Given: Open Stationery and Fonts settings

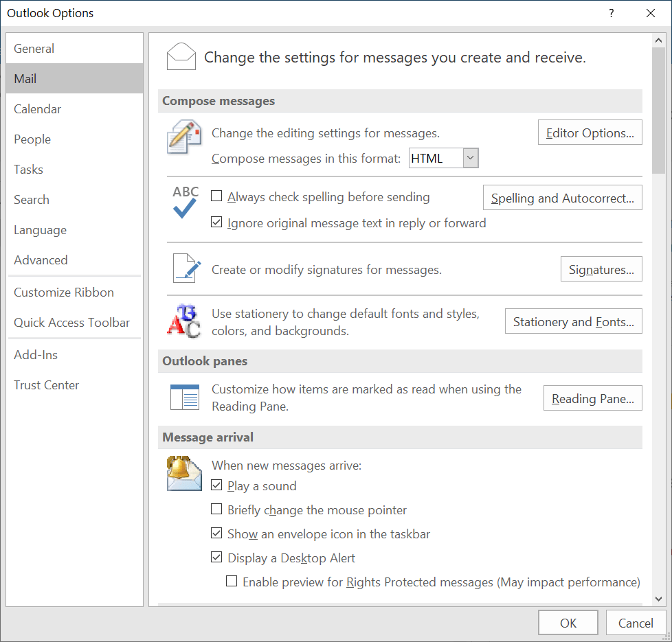Looking at the screenshot, I should [x=574, y=321].
